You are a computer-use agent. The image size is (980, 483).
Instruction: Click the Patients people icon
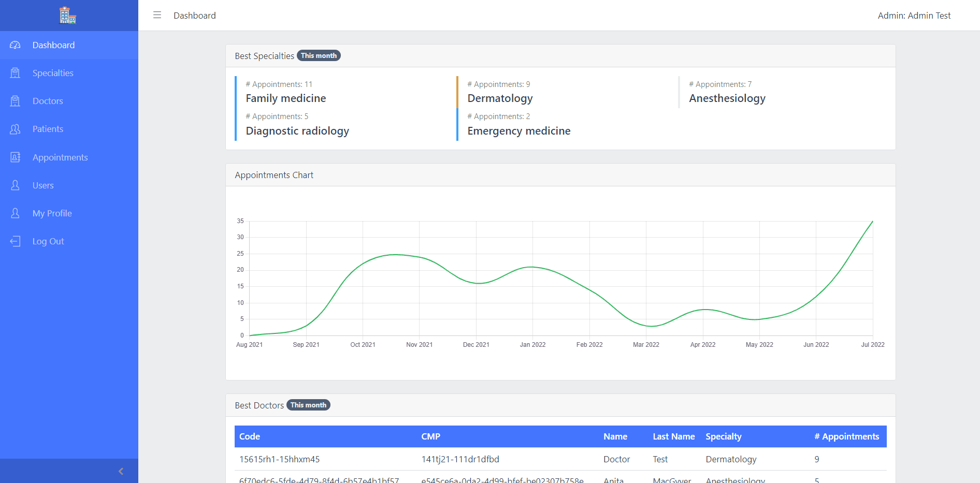[16, 129]
